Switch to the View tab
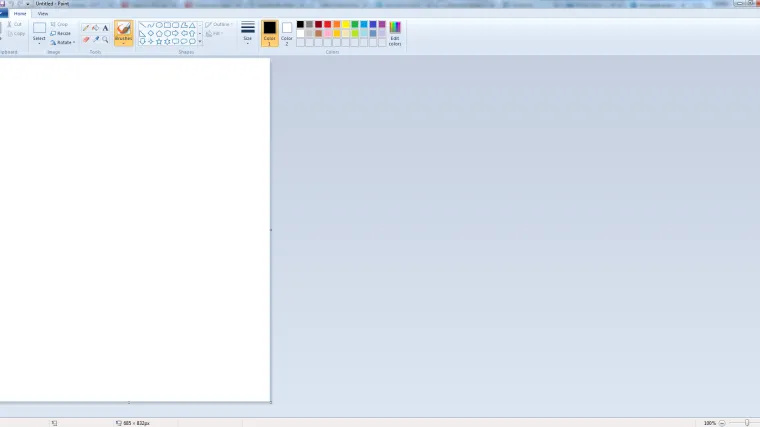760x427 pixels. click(x=43, y=14)
